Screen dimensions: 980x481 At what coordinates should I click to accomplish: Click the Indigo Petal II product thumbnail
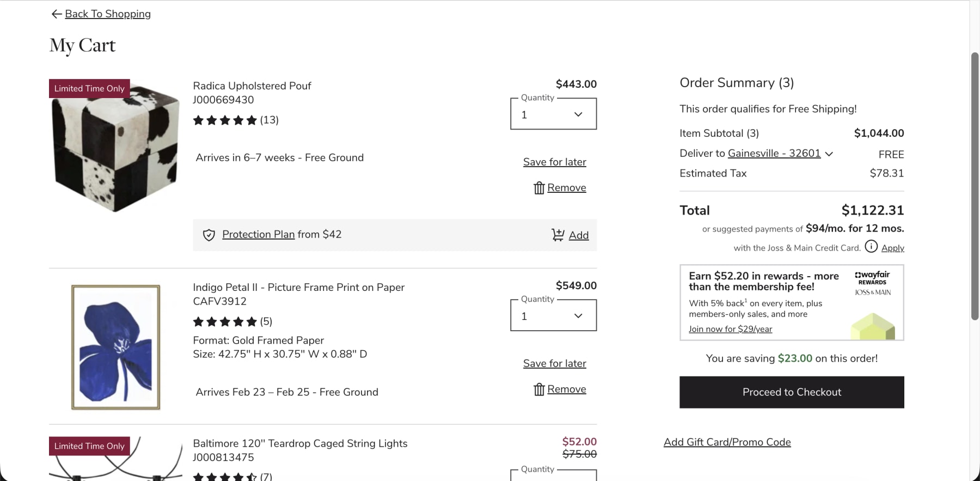pyautogui.click(x=114, y=346)
